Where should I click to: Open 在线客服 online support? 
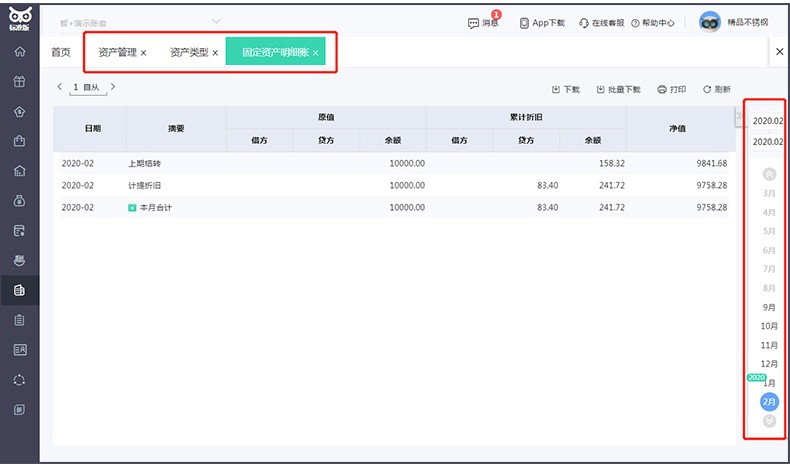(x=602, y=23)
